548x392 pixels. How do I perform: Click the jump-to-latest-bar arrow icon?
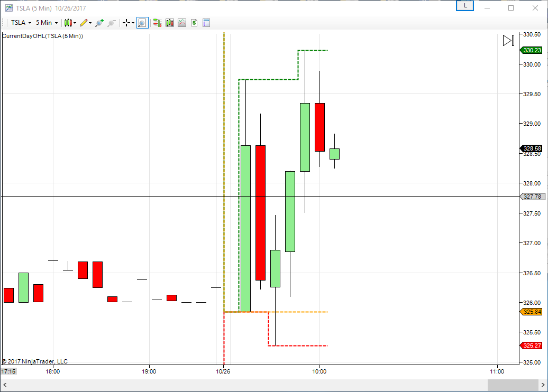pos(508,41)
